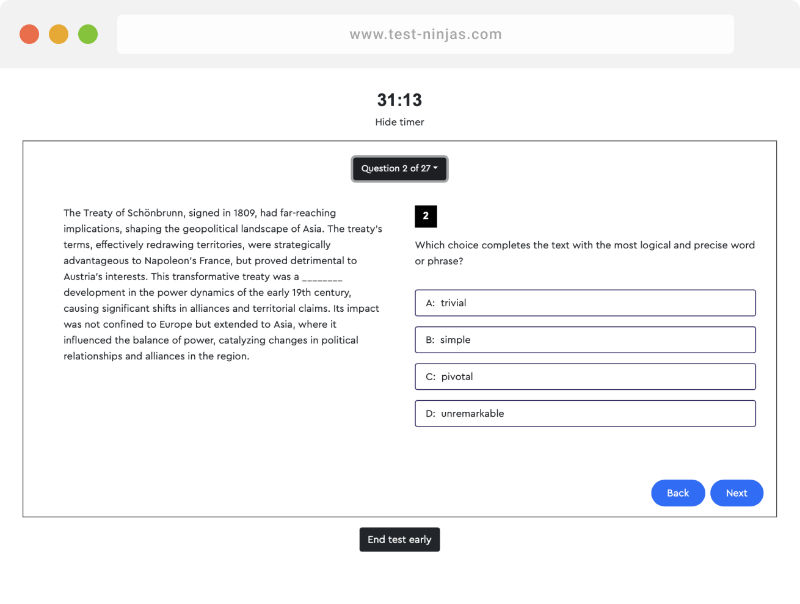Click the 31:13 timer display
The image size is (800, 604).
[399, 100]
